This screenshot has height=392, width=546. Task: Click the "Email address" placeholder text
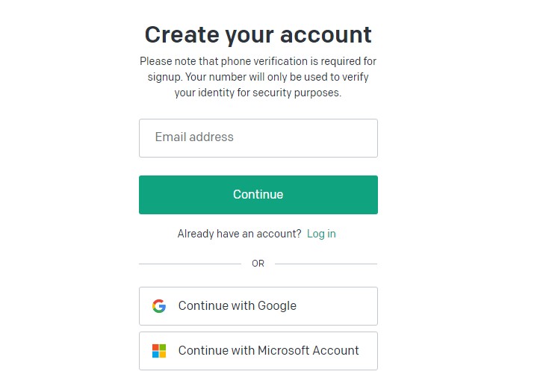click(194, 137)
